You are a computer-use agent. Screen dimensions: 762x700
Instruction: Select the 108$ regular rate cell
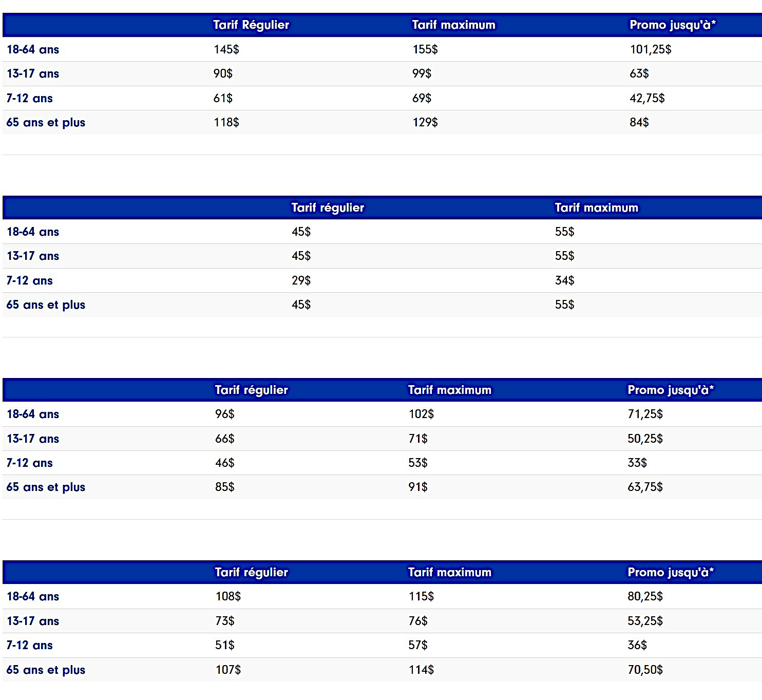[228, 596]
